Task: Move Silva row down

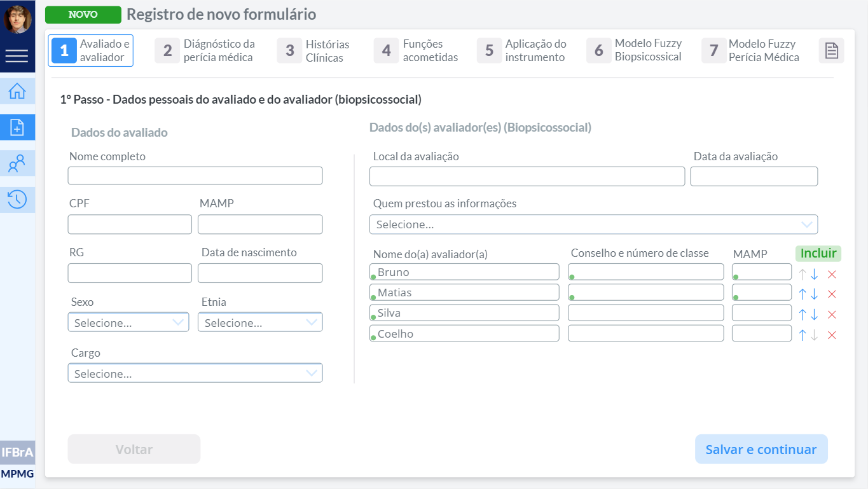Action: point(815,315)
